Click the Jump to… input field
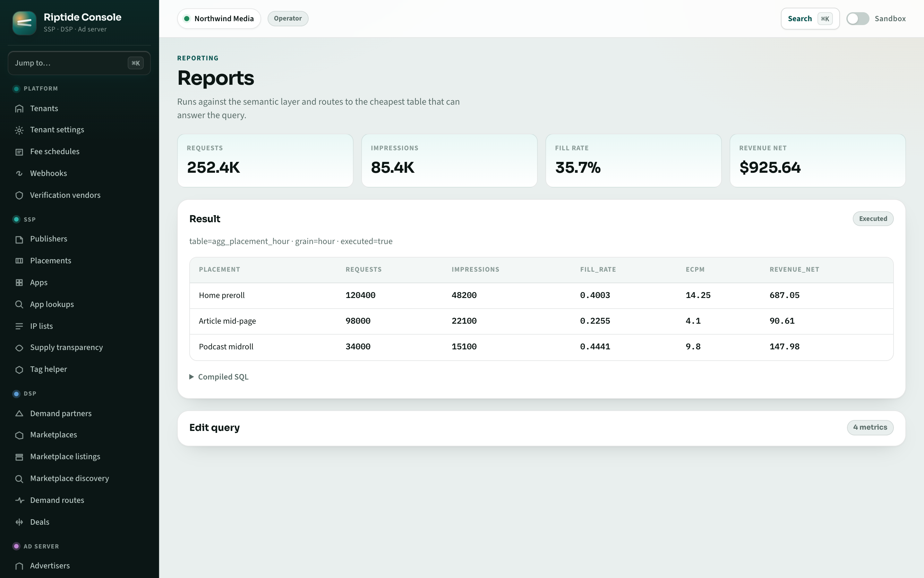This screenshot has width=924, height=578. (x=79, y=63)
